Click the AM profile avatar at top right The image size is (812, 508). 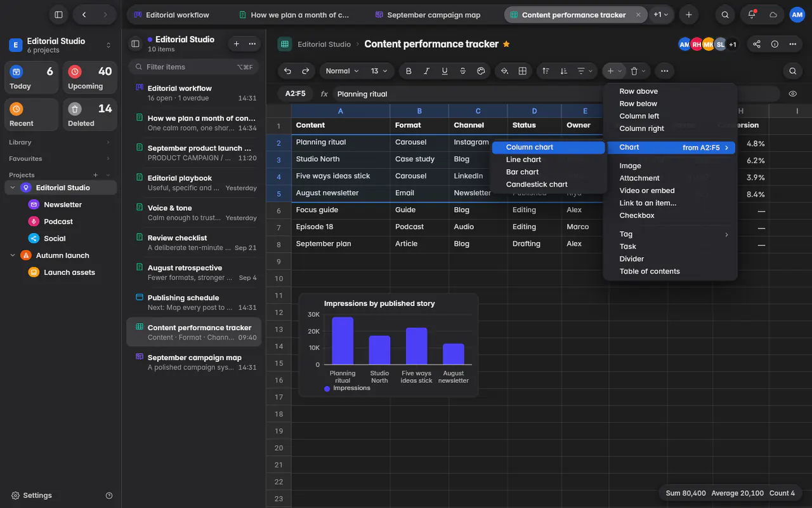[797, 15]
